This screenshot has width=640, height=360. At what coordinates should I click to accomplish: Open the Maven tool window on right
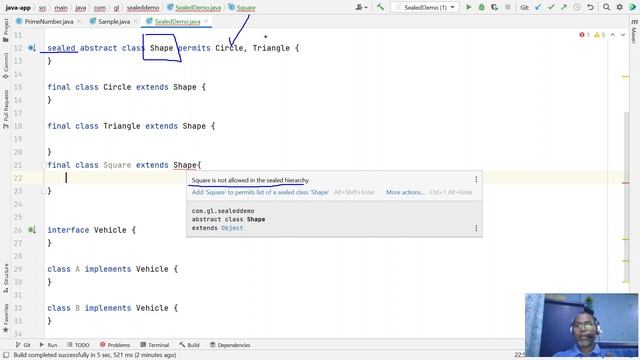(634, 32)
